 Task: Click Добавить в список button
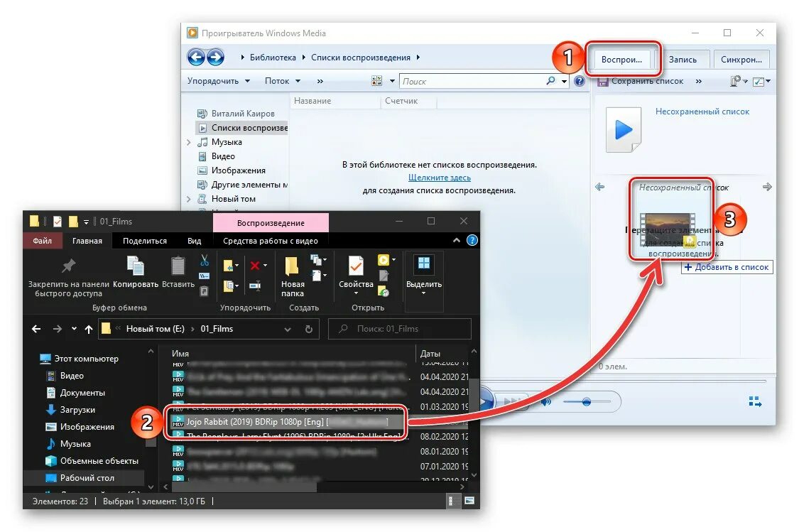(x=727, y=267)
